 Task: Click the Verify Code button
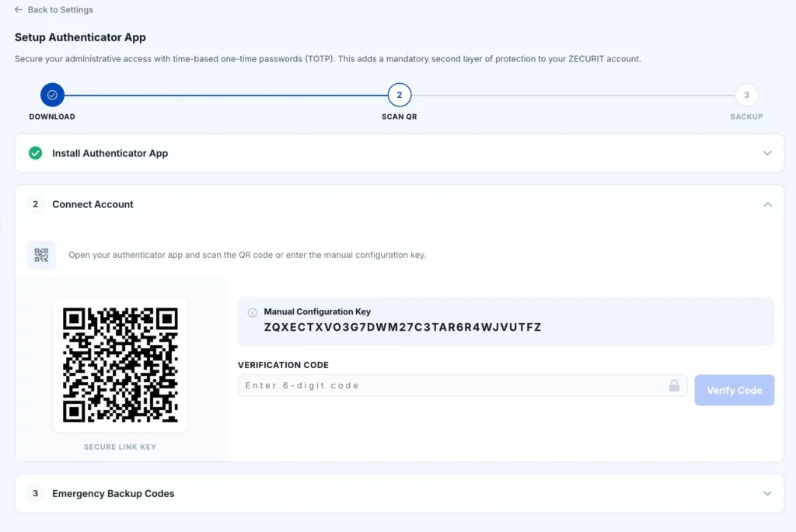pyautogui.click(x=734, y=390)
